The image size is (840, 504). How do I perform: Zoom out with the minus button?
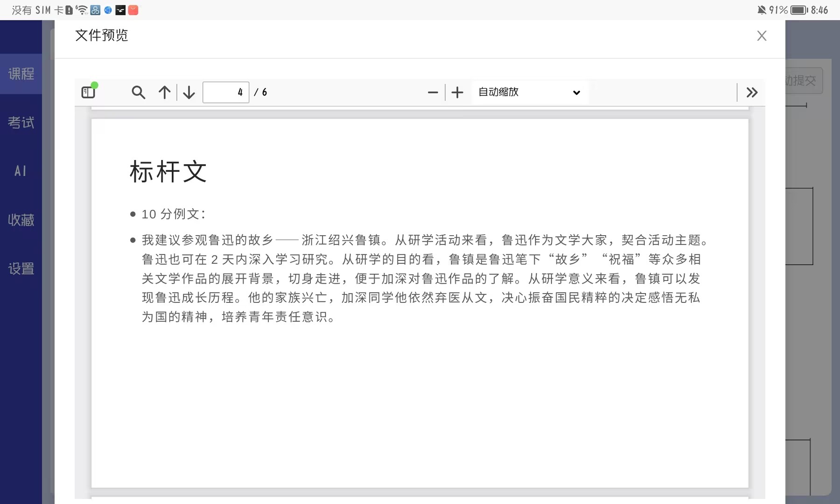point(433,92)
